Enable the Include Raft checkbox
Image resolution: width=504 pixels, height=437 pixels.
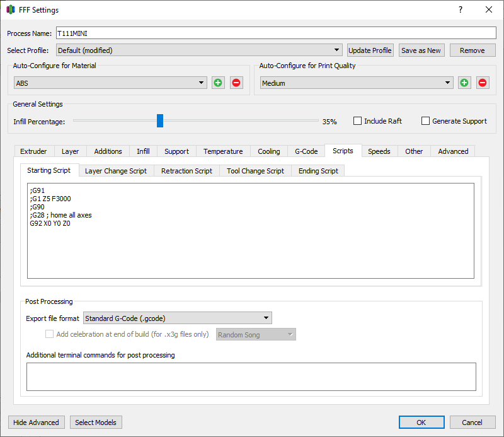pyautogui.click(x=358, y=121)
